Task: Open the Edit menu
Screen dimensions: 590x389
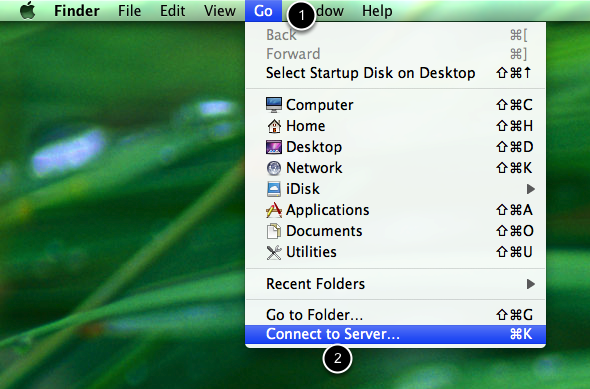Action: tap(172, 11)
